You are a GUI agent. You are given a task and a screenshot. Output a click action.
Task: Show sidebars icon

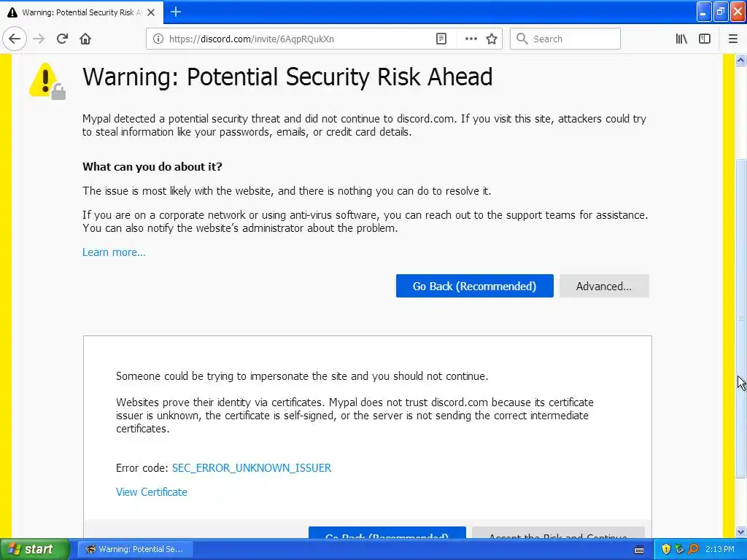pos(705,39)
